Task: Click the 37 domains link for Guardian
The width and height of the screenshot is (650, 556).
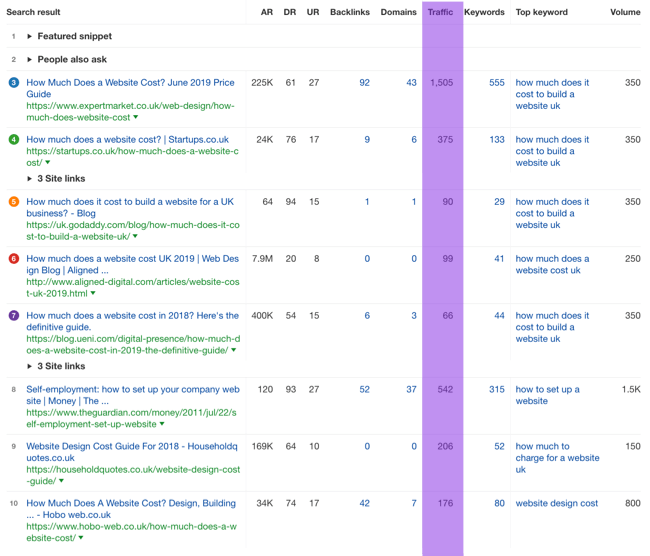Action: point(411,390)
